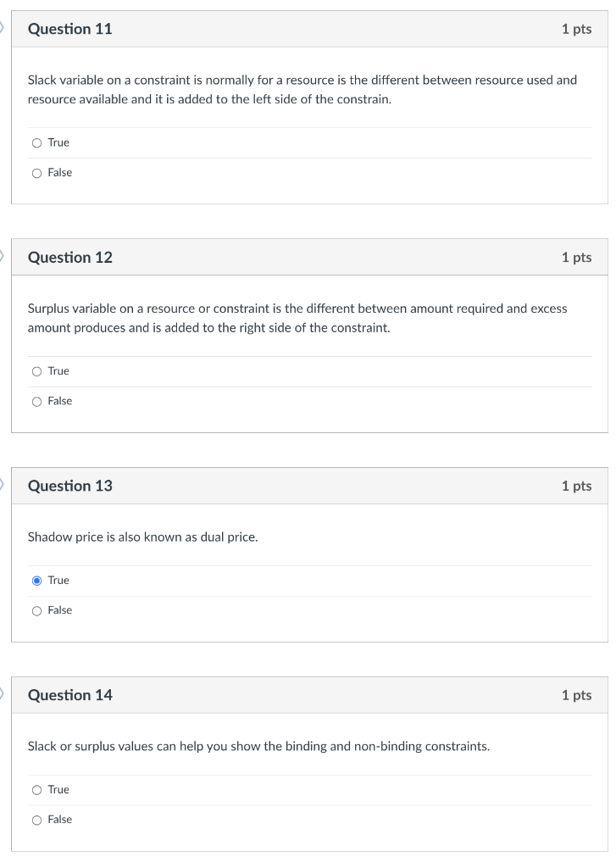Select False for Question 12
The width and height of the screenshot is (616, 868).
coord(37,400)
